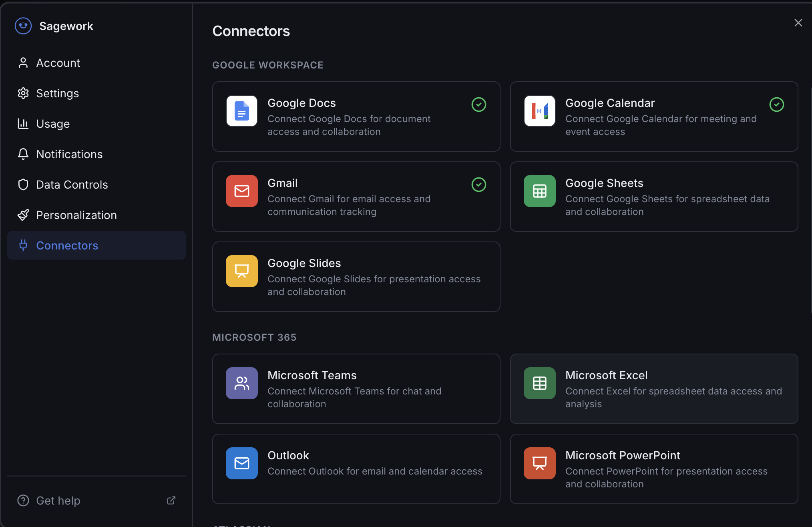Open the Notifications section

click(69, 154)
